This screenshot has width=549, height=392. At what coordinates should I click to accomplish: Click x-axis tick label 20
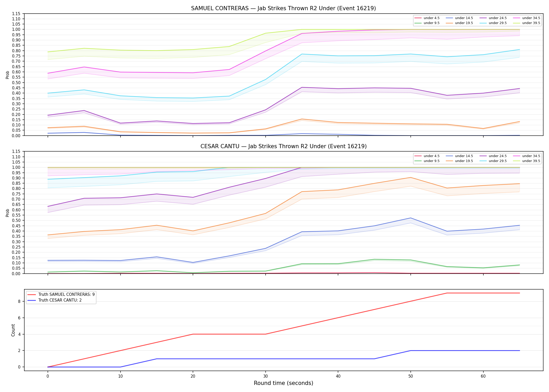(x=193, y=376)
